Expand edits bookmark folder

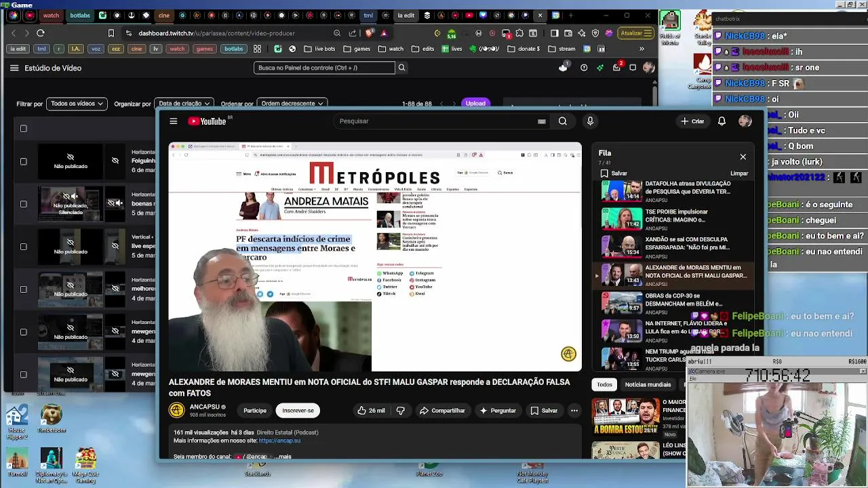click(422, 49)
